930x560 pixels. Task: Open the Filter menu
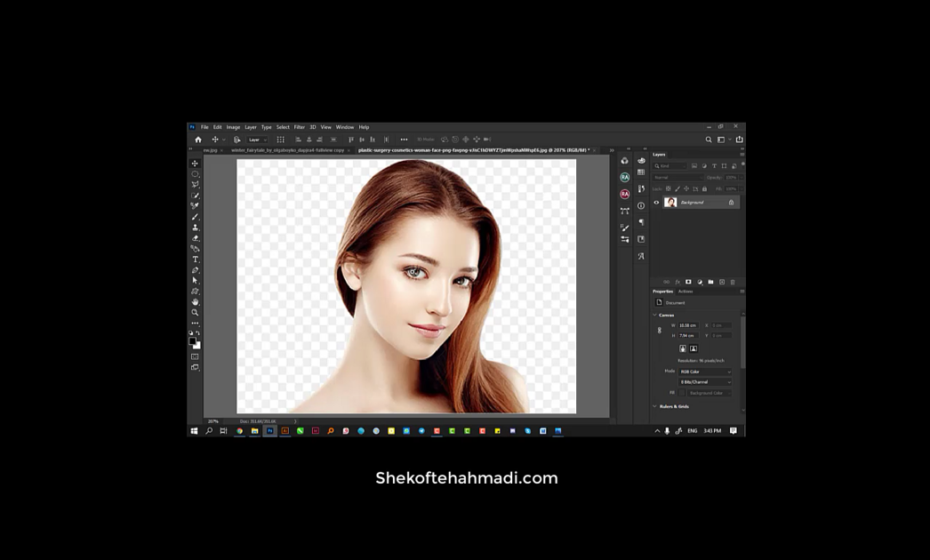coord(300,126)
